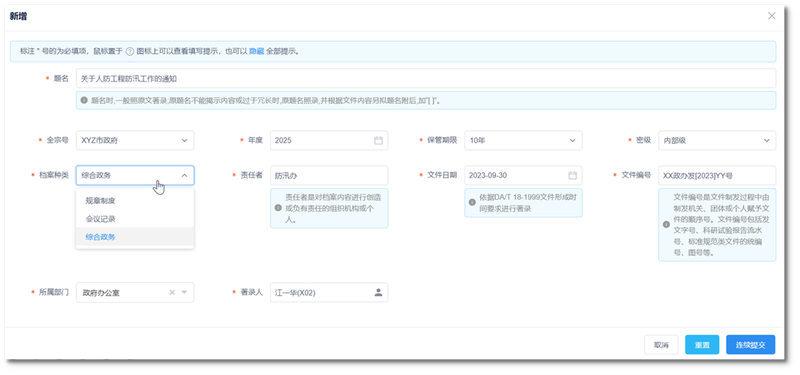Viewport: 800px width, 375px height.
Task: Open the 文件日期 calendar icon
Action: 572,175
